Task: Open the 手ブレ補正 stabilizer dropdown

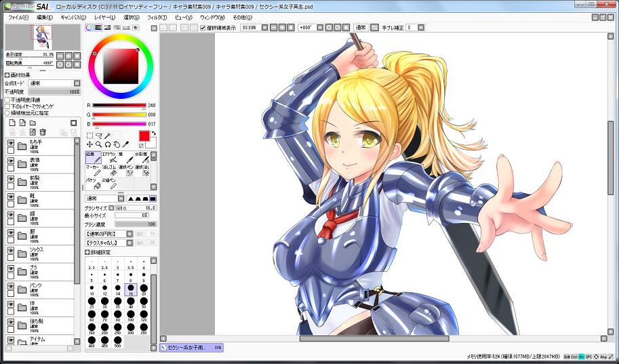Action: (413, 28)
